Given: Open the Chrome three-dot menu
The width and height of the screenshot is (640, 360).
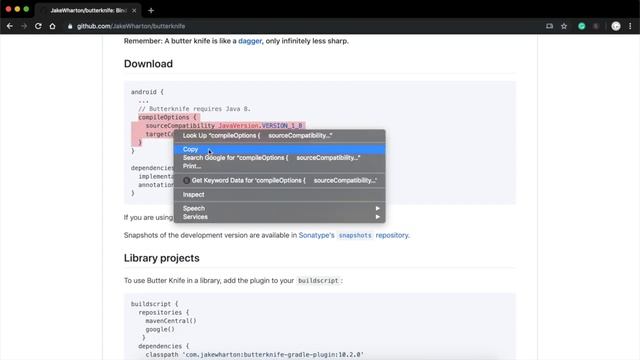Looking at the screenshot, I should [x=630, y=26].
